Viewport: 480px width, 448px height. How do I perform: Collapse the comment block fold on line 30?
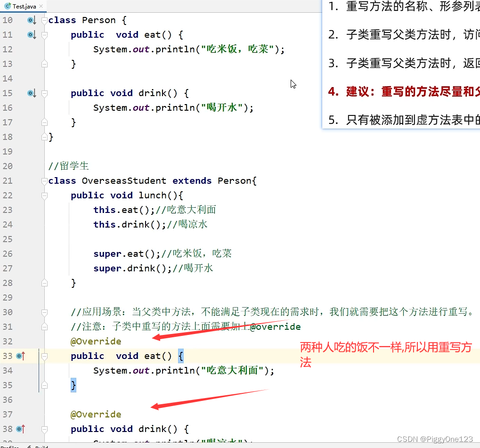pyautogui.click(x=44, y=312)
